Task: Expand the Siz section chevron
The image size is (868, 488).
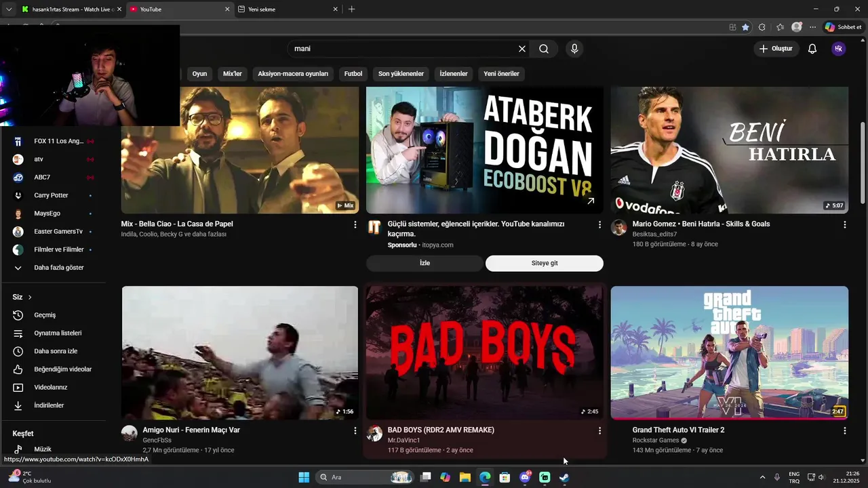Action: [30, 298]
